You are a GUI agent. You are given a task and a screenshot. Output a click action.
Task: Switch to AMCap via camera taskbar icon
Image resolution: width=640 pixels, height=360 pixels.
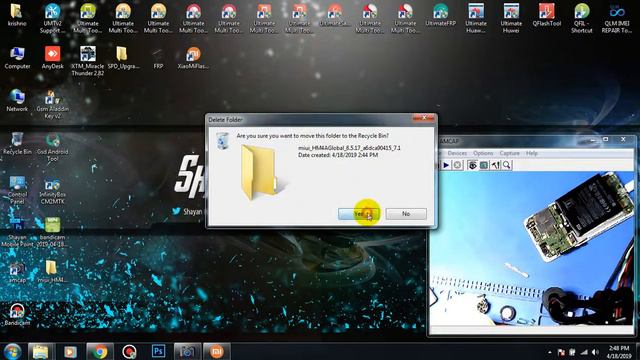[187, 351]
